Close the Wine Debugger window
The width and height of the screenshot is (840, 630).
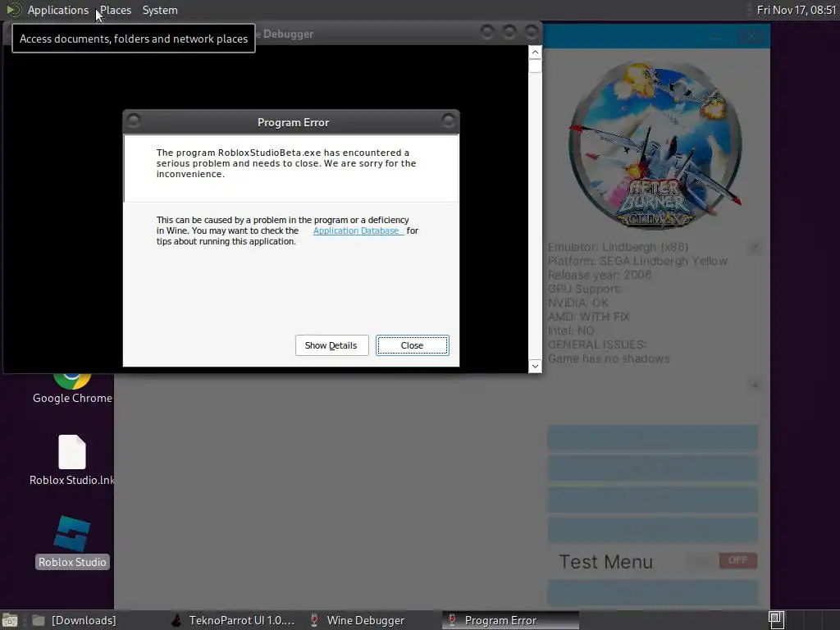(x=531, y=33)
